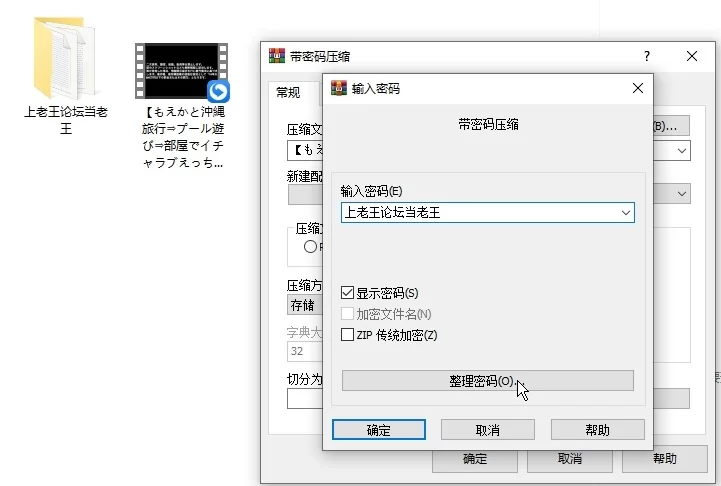721x486 pixels.
Task: Confirm with 确定 in 输入密码 dialog
Action: (x=378, y=430)
